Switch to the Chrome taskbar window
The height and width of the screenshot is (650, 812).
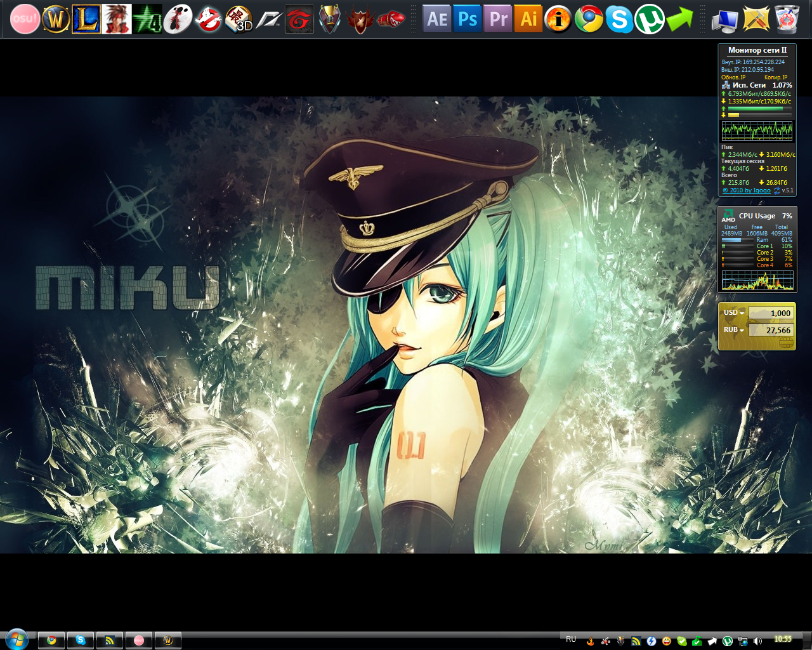[x=51, y=640]
